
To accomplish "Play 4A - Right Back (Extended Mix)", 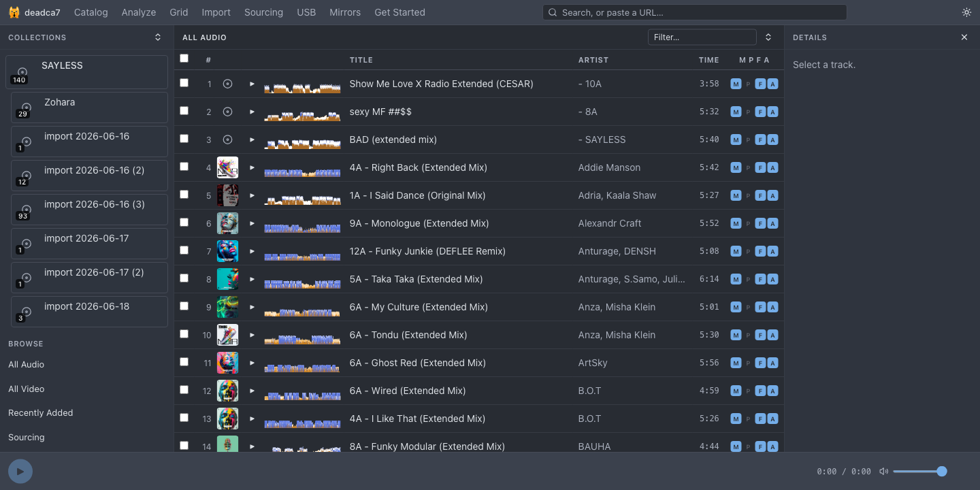I will 252,167.
